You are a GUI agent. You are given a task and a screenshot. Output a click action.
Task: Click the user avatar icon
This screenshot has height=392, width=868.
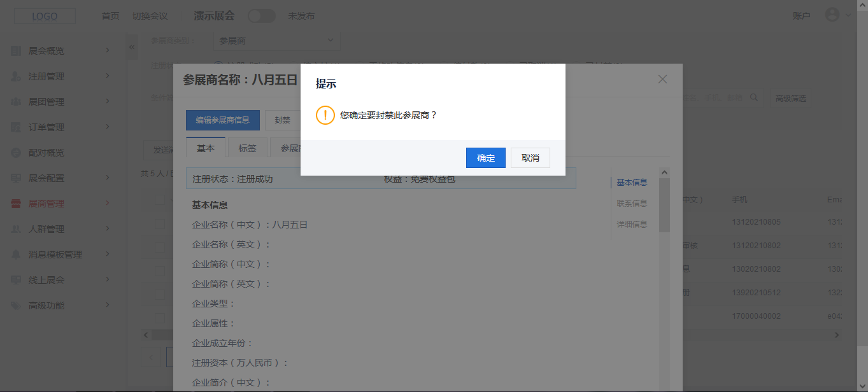click(x=832, y=15)
